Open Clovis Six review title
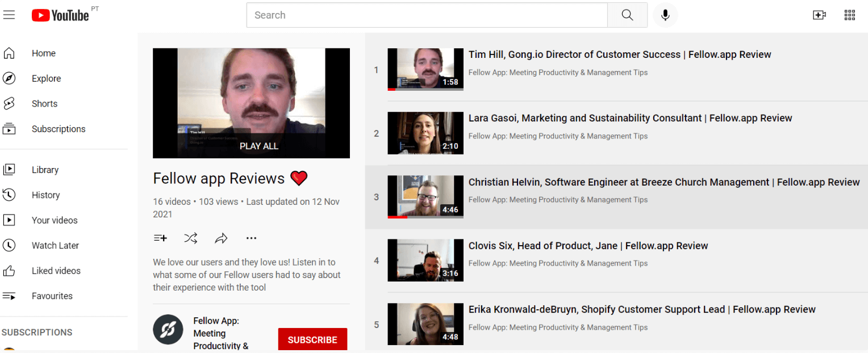Image resolution: width=868 pixels, height=353 pixels. 589,246
